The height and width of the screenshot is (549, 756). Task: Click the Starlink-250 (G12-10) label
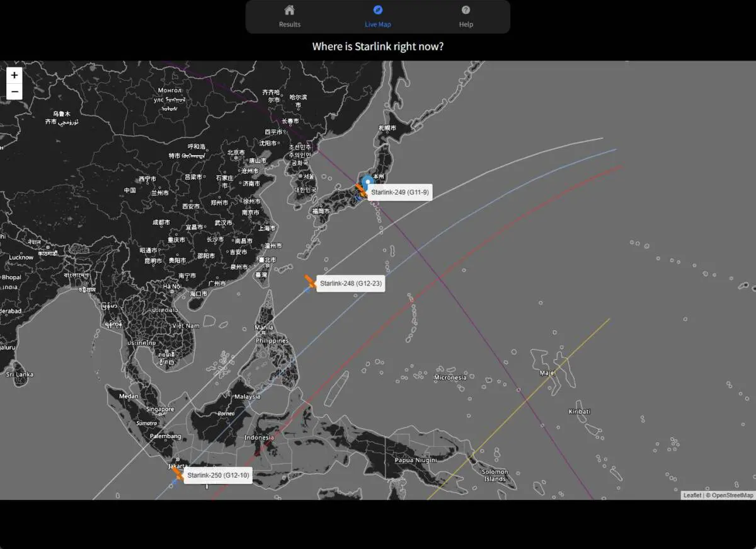click(x=218, y=475)
